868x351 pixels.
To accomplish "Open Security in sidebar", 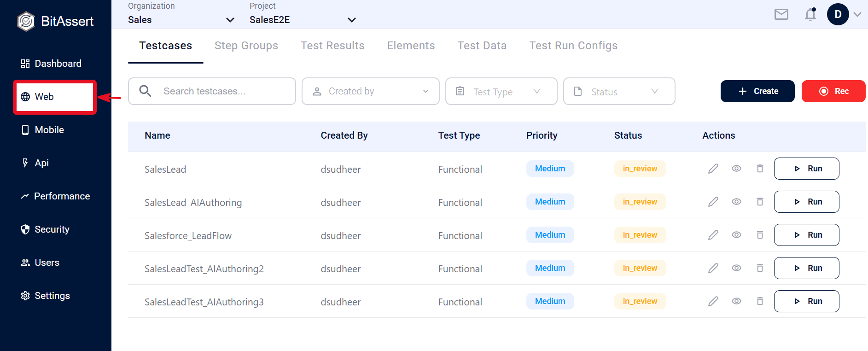I will point(45,229).
